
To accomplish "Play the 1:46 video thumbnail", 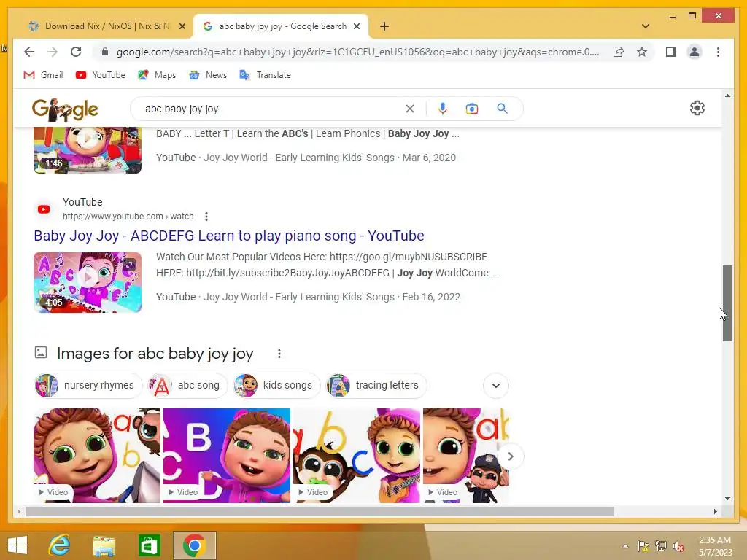I will click(88, 149).
